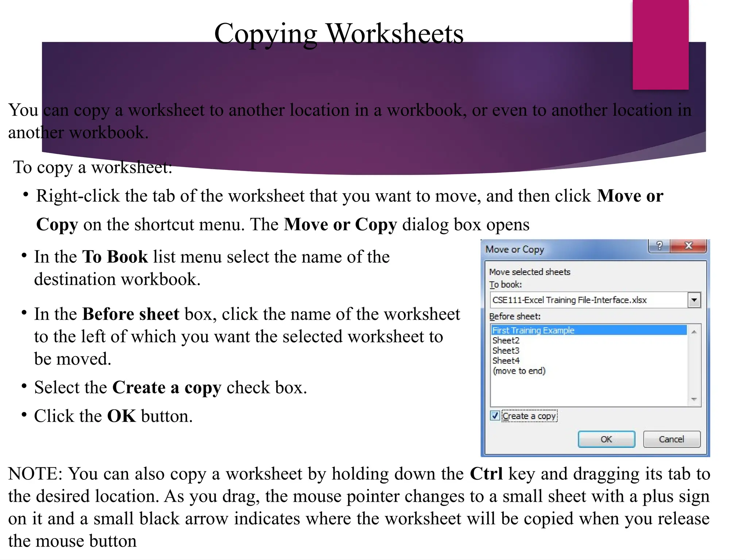
Task: Close the Move or Copy dialog
Action: click(688, 246)
